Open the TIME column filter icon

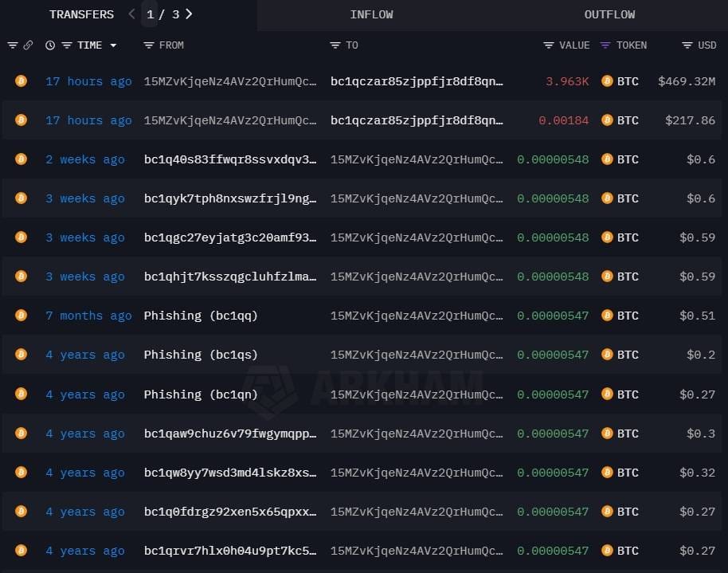click(x=67, y=45)
